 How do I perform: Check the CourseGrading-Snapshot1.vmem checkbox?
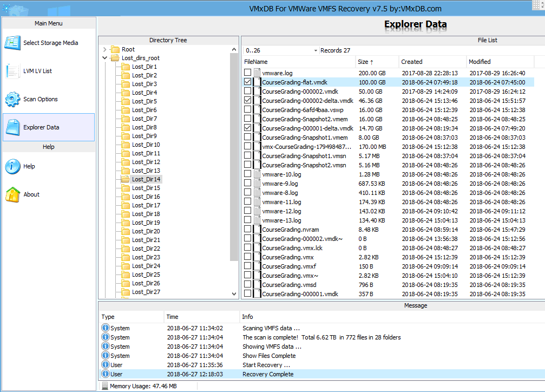247,137
